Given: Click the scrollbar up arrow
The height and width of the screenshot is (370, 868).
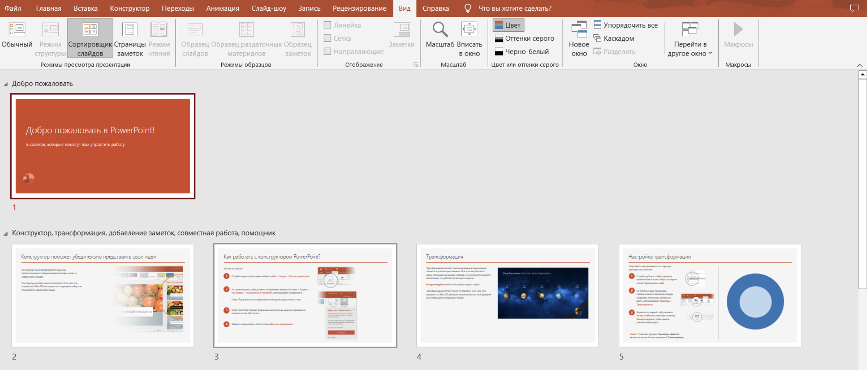Looking at the screenshot, I should tap(863, 74).
